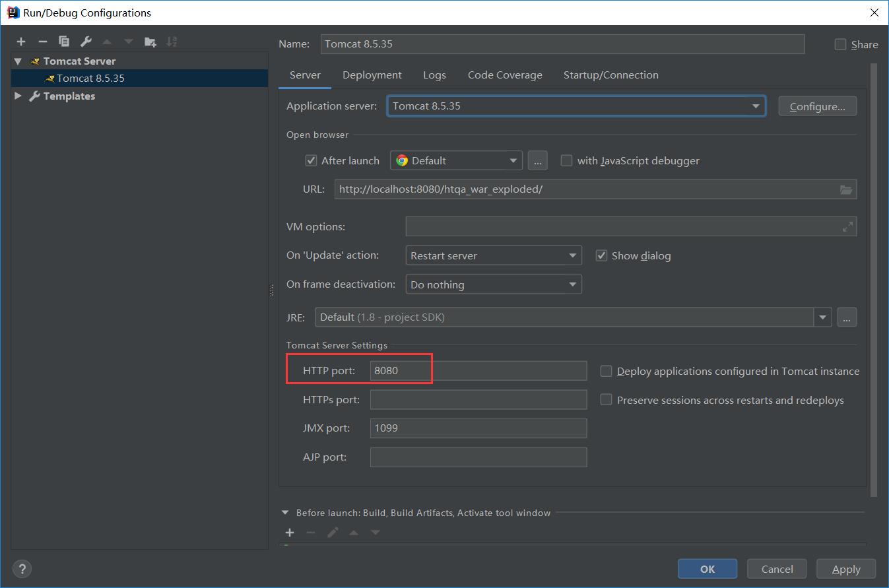Screen dimensions: 889x588
Task: Click the JMX port field
Action: click(x=478, y=428)
